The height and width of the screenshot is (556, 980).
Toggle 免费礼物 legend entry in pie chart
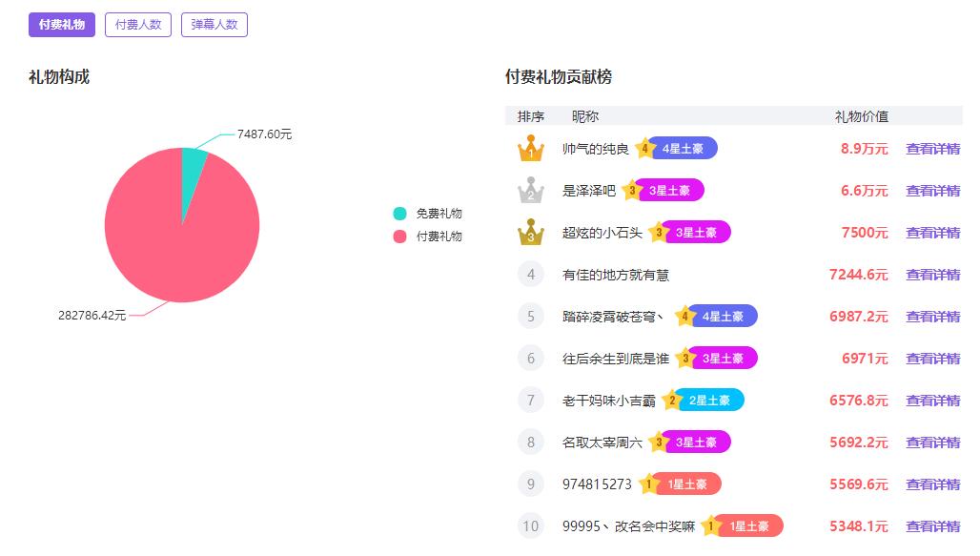tap(429, 214)
